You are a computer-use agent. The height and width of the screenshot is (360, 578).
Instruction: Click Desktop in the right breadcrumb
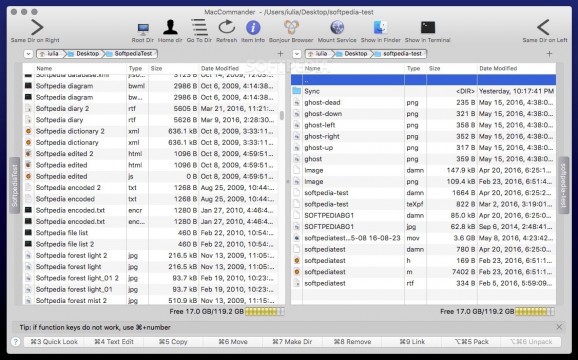(x=352, y=54)
